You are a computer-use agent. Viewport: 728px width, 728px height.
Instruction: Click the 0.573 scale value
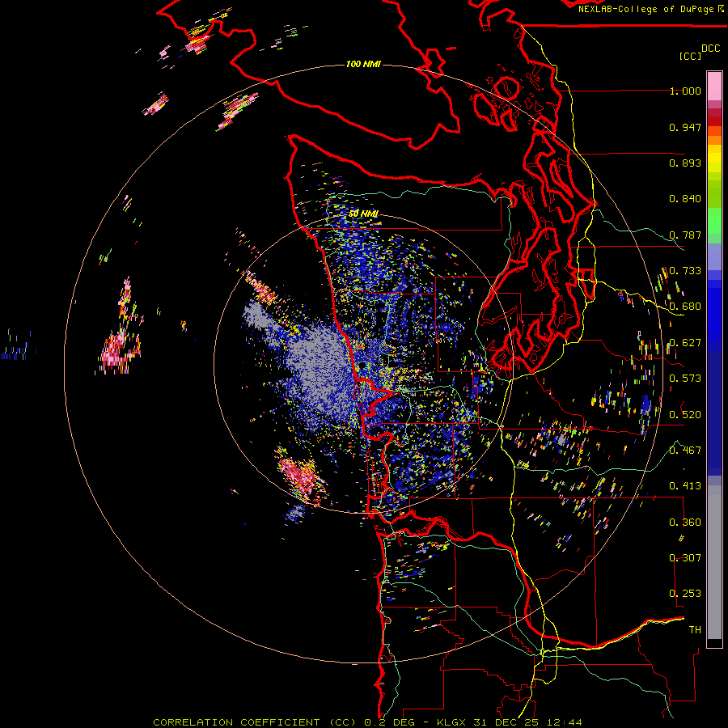click(x=685, y=379)
